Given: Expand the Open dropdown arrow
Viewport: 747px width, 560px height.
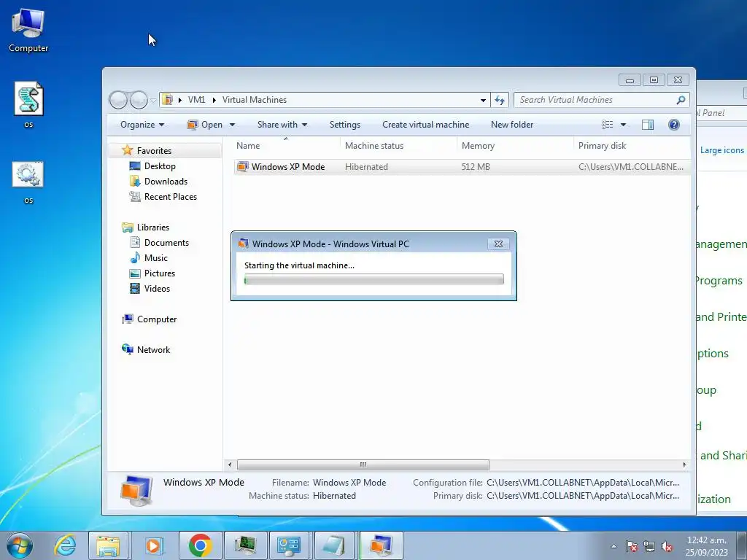Looking at the screenshot, I should pyautogui.click(x=232, y=125).
